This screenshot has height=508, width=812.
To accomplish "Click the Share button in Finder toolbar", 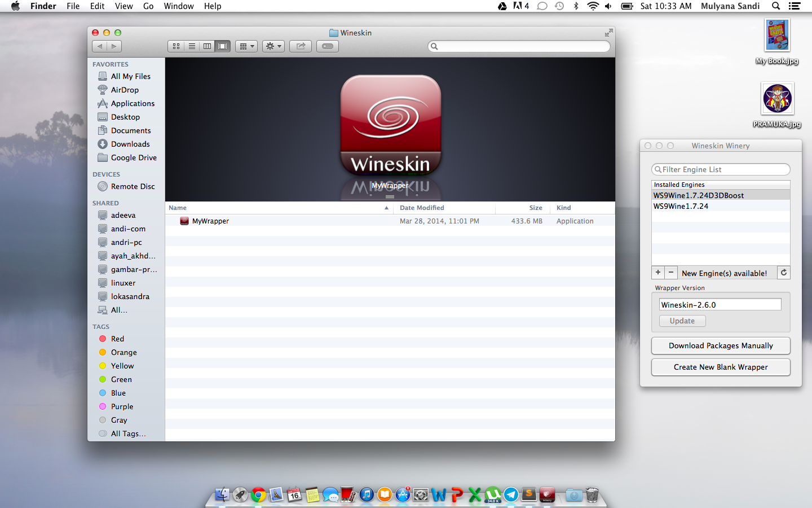I will (301, 46).
